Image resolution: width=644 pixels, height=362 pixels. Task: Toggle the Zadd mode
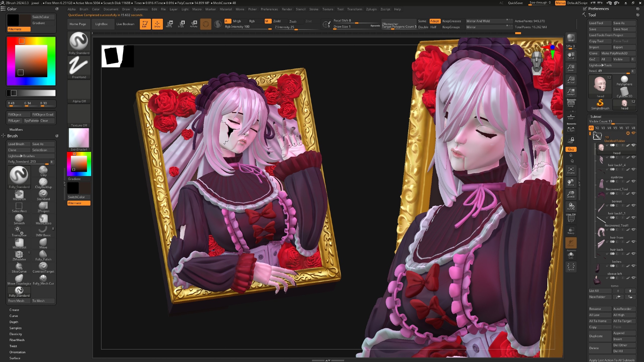277,21
